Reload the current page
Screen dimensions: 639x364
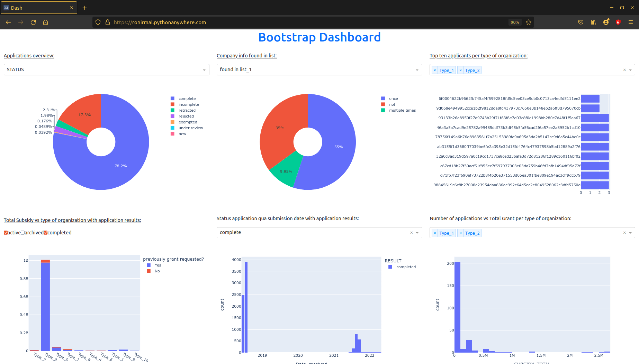33,22
